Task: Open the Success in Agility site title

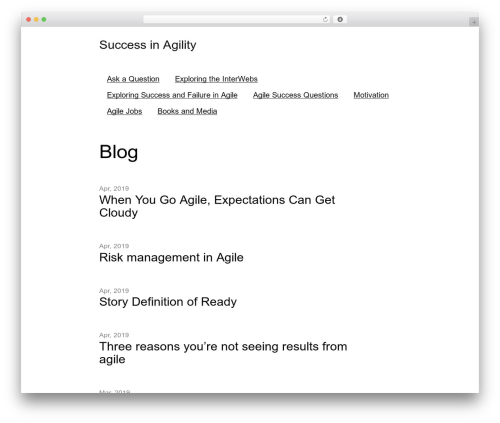Action: pyautogui.click(x=148, y=45)
